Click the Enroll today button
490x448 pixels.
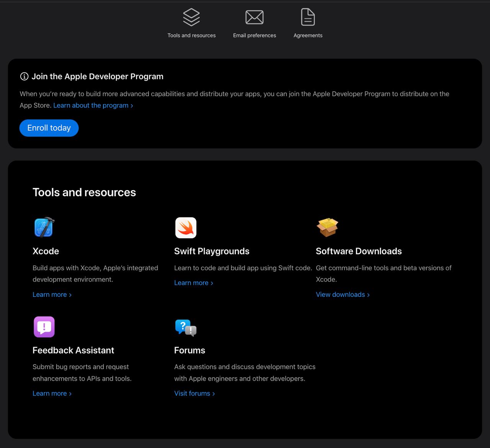click(49, 128)
